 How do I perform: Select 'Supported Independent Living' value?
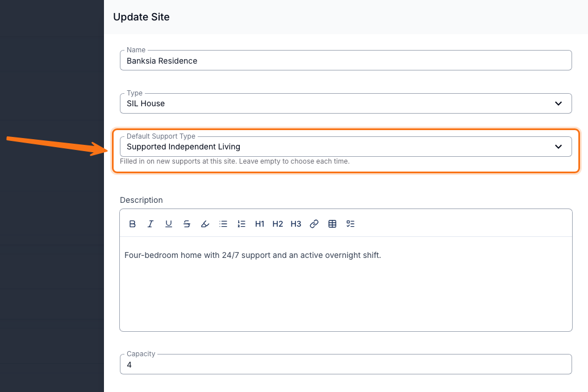click(x=184, y=147)
